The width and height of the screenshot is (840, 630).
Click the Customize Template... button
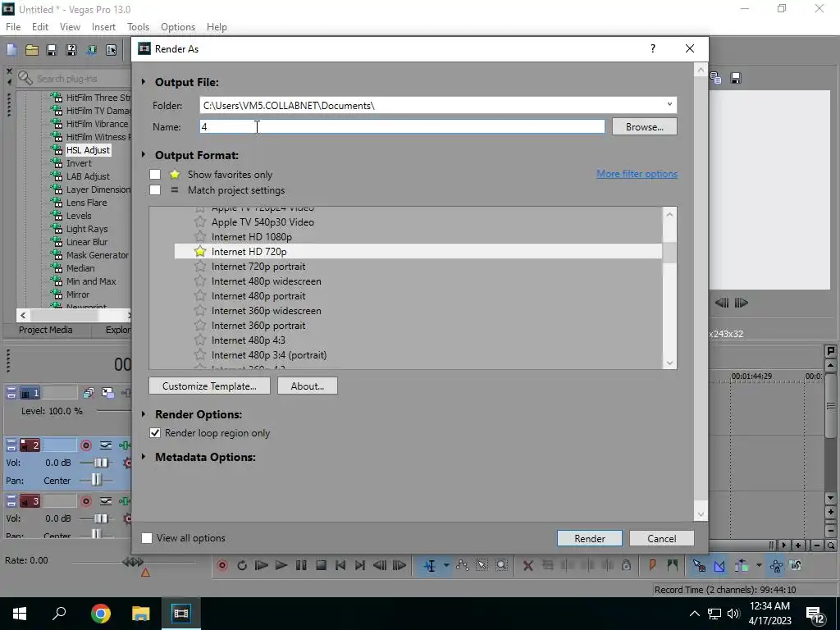(209, 386)
